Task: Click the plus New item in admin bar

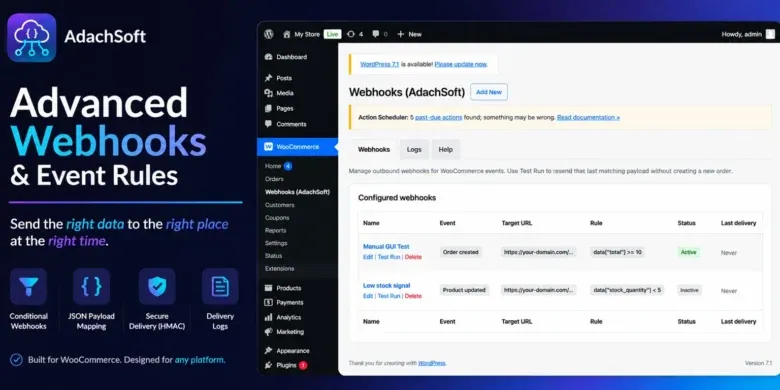Action: pos(409,34)
